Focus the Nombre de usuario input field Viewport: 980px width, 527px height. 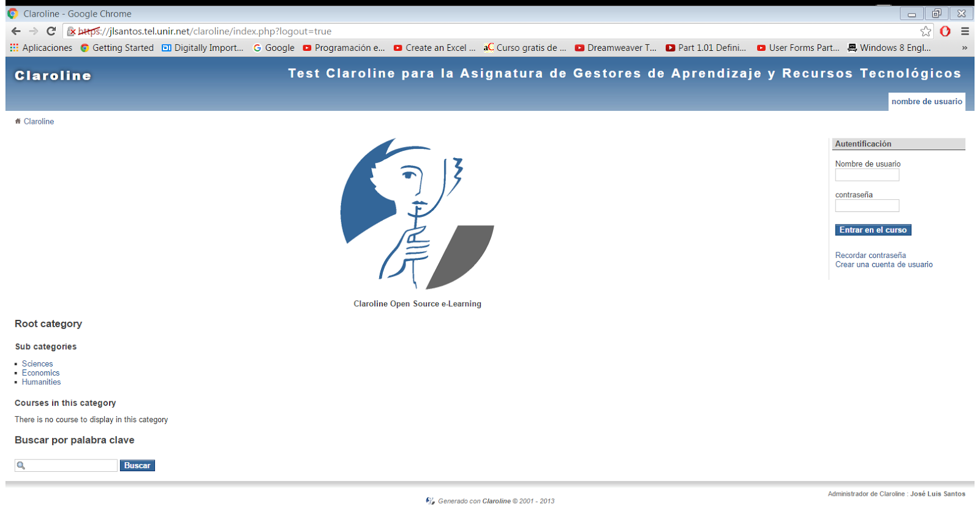[867, 175]
